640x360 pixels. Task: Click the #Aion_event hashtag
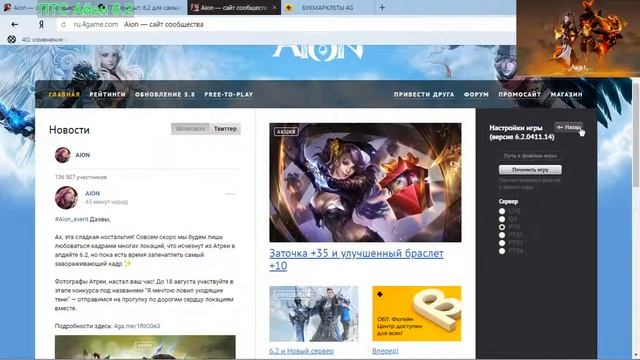[x=71, y=219]
